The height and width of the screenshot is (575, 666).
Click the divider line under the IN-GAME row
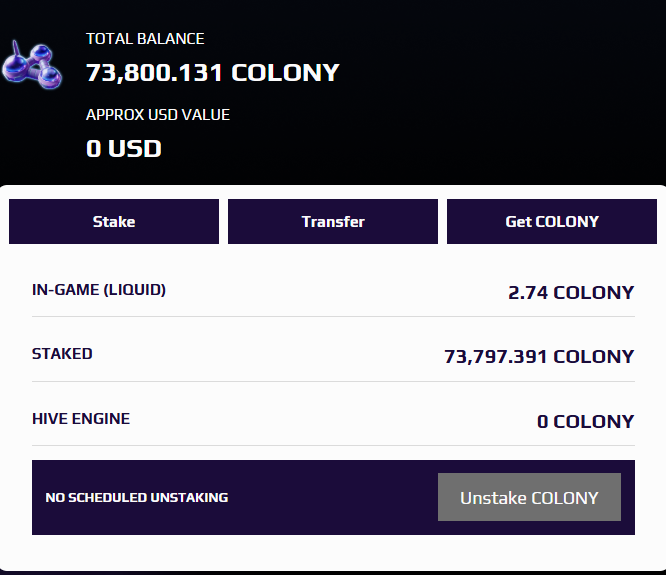333,317
